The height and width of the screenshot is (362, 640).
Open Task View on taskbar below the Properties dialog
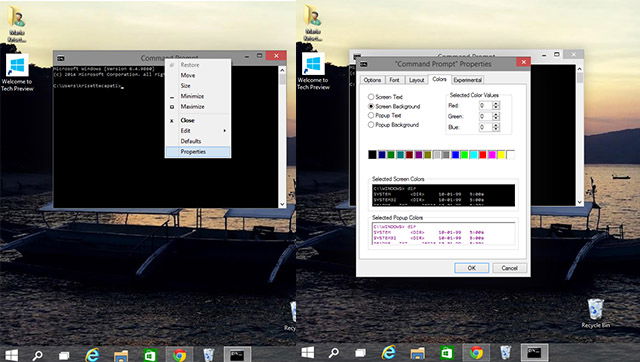[360, 353]
